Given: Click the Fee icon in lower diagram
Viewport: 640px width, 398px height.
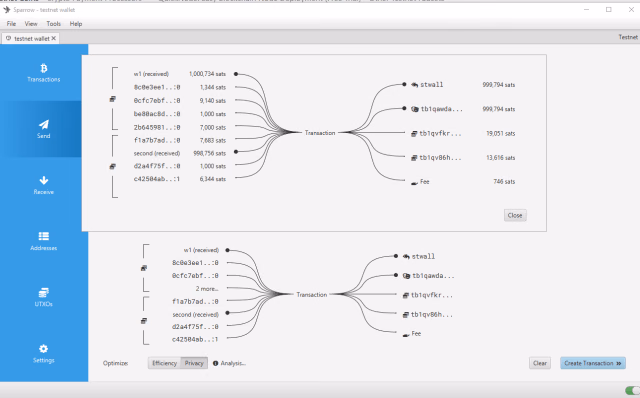Looking at the screenshot, I should [x=406, y=334].
